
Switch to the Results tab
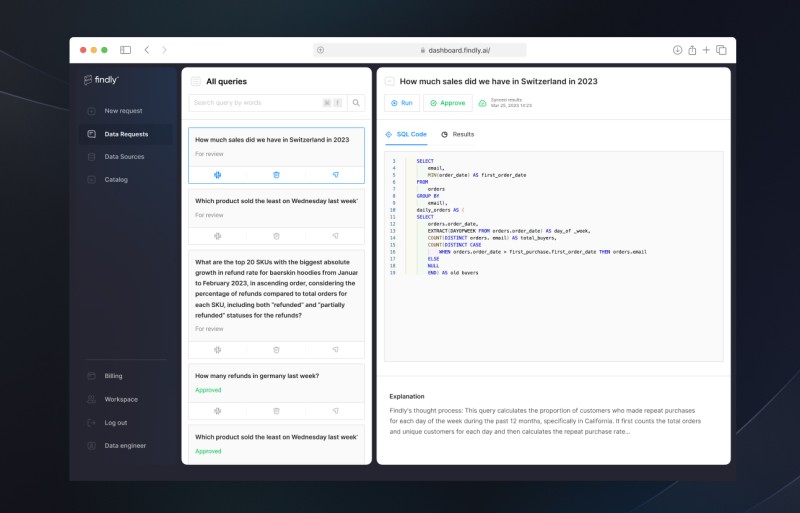458,134
